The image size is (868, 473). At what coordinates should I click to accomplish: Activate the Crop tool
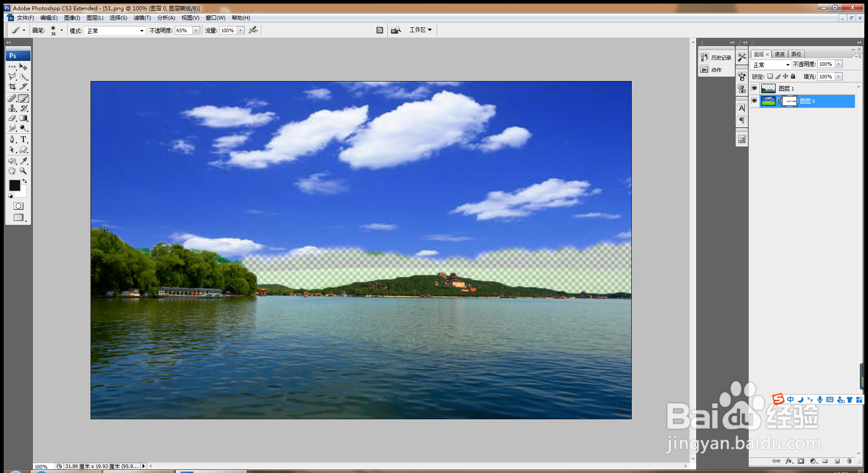tap(12, 86)
